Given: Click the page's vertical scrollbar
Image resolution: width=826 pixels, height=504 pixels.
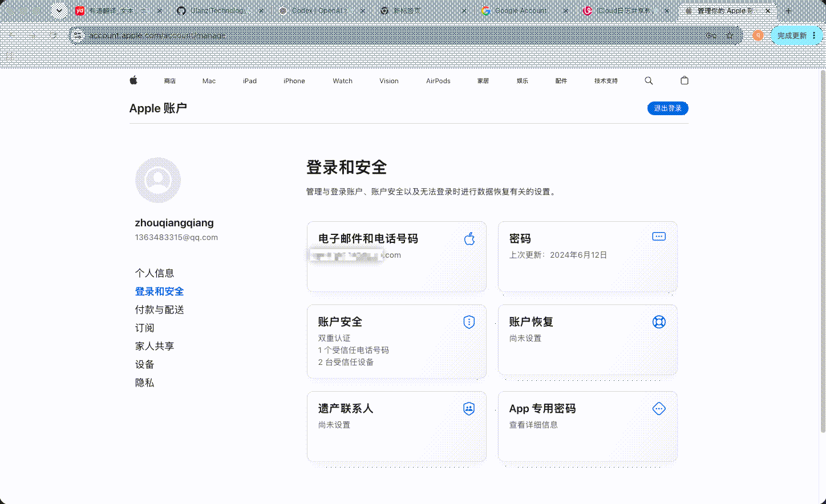Looking at the screenshot, I should tap(823, 251).
